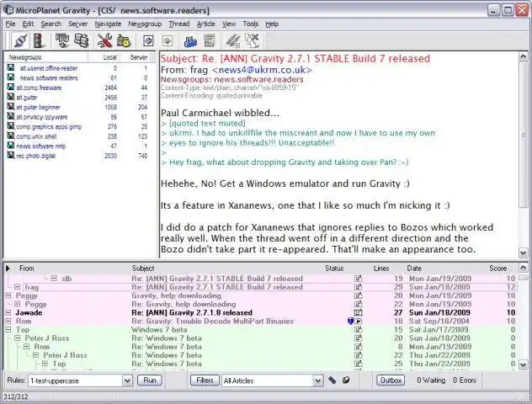The height and width of the screenshot is (404, 532).
Task: Click the status icon in slb row
Action: pos(359,279)
